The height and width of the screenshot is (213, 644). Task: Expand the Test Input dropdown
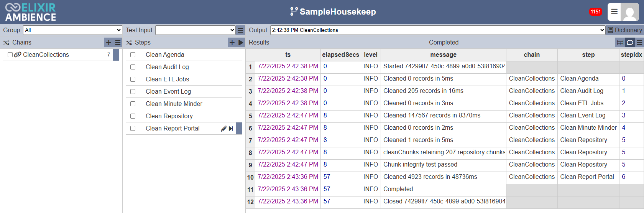click(x=195, y=30)
